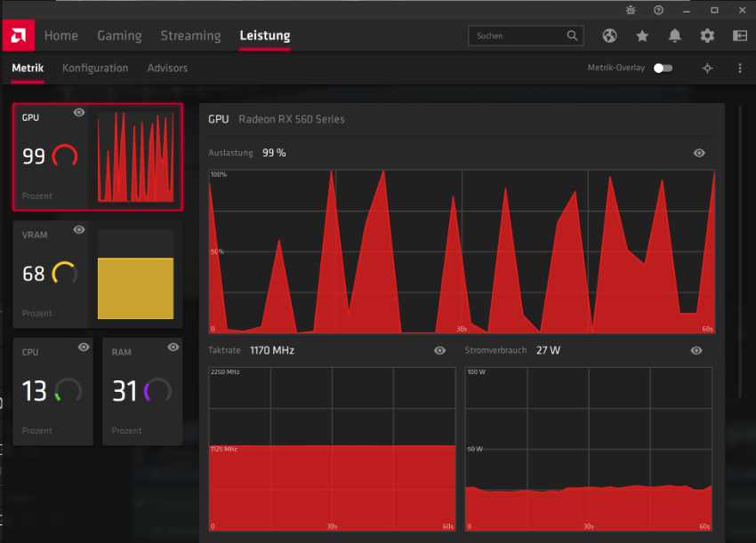Toggle visibility eye on the RAM tile
The height and width of the screenshot is (543, 756).
coord(173,347)
